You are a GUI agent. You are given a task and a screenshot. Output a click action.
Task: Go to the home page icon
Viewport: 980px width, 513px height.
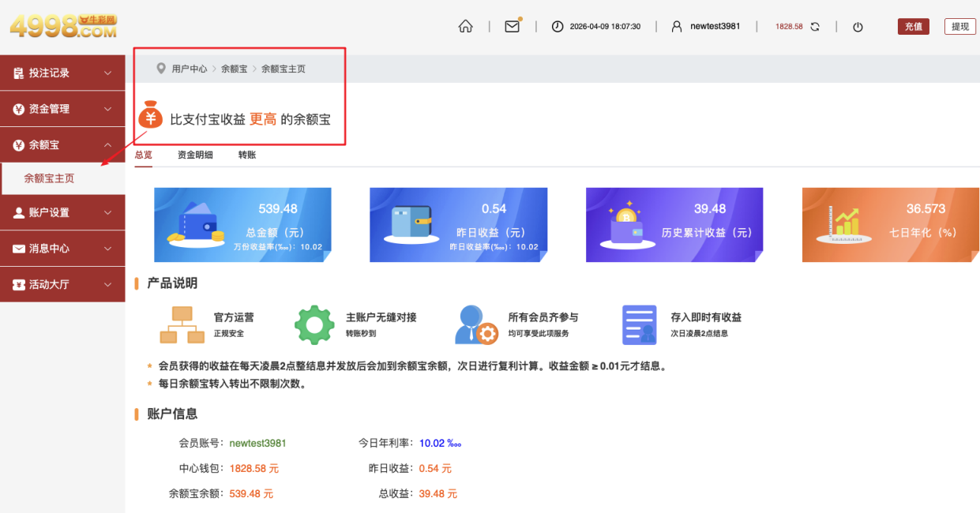[465, 26]
